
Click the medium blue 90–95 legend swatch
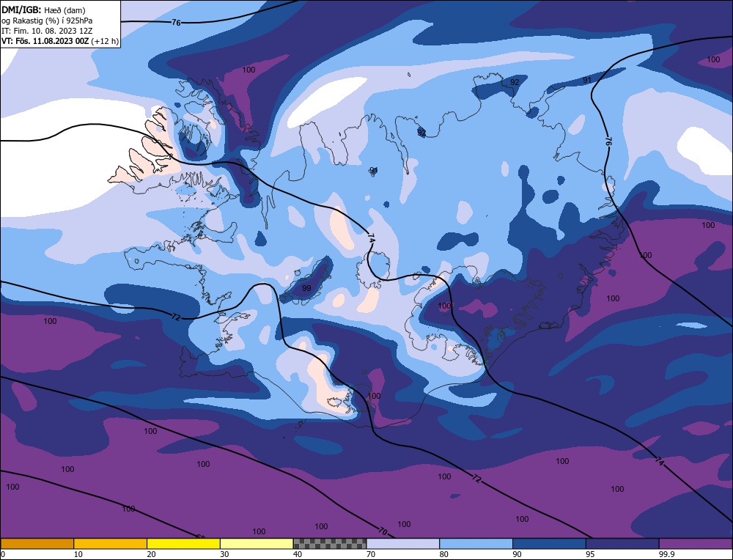(549, 543)
